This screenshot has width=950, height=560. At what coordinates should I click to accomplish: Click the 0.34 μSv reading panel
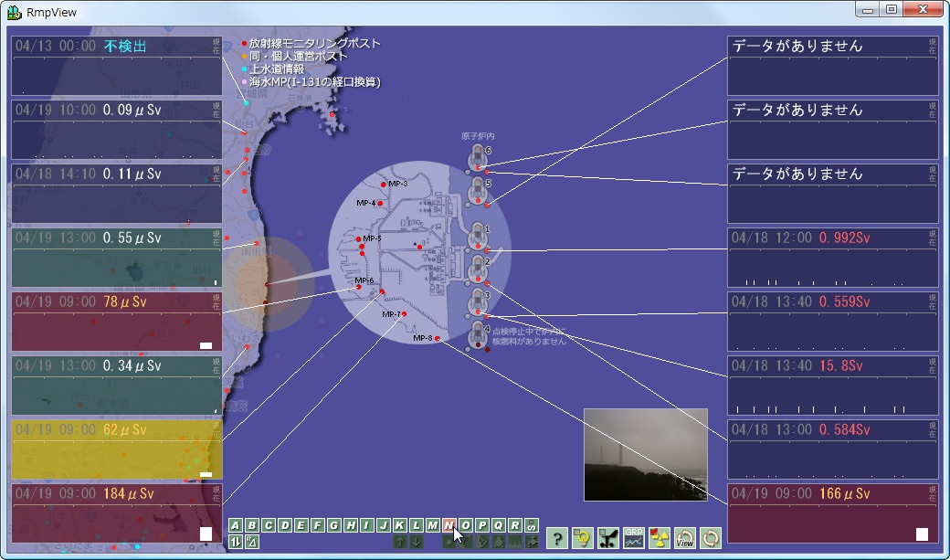click(117, 386)
